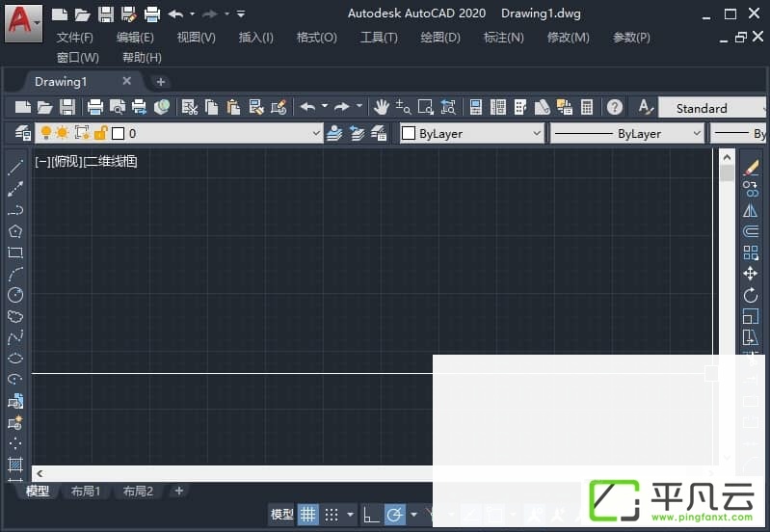Screen dimensions: 770x532
Task: Switch to the 布局1 layout tab
Action: pyautogui.click(x=86, y=491)
